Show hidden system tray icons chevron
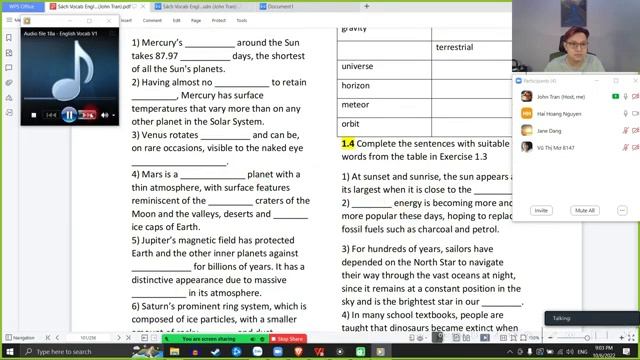 click(x=509, y=351)
